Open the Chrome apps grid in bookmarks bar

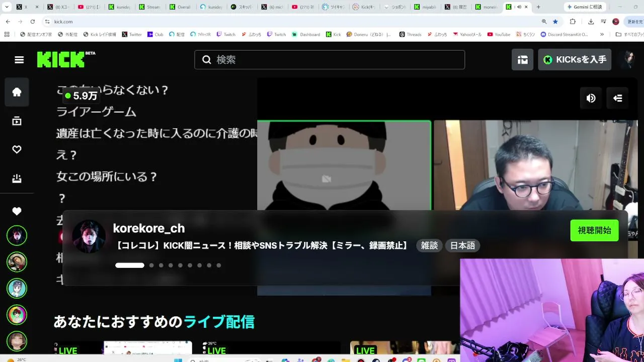[x=7, y=35]
